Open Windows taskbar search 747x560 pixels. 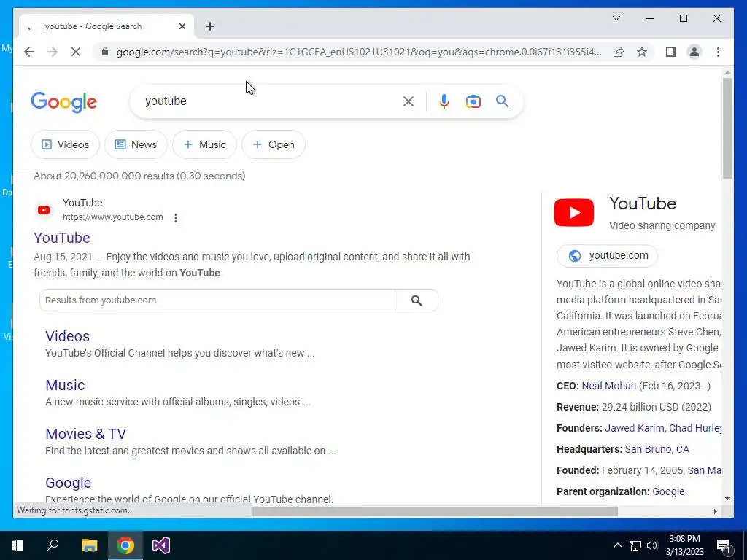(53, 545)
